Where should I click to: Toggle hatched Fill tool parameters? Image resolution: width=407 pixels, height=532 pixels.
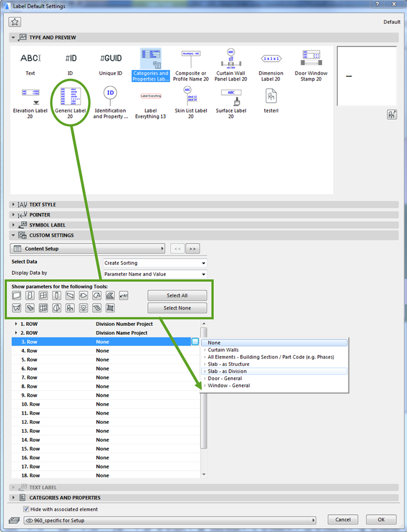click(110, 295)
